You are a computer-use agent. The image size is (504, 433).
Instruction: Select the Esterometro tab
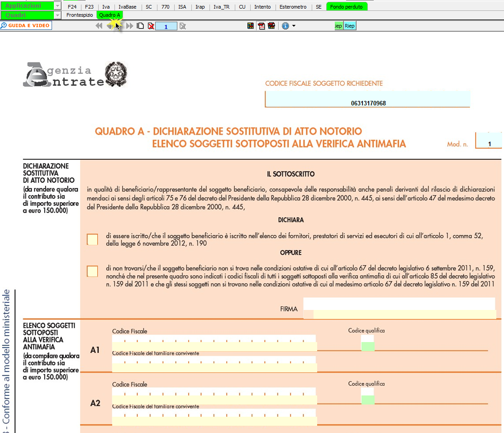[293, 7]
